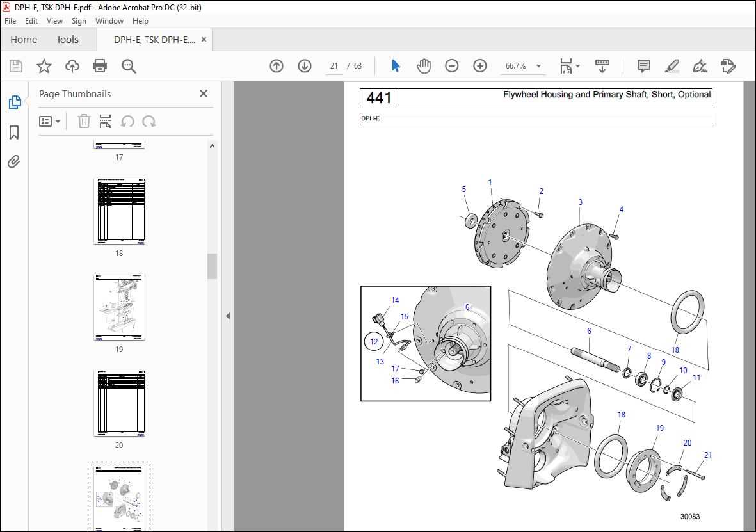This screenshot has height=532, width=756.
Task: Switch to the Home tab
Action: point(24,40)
